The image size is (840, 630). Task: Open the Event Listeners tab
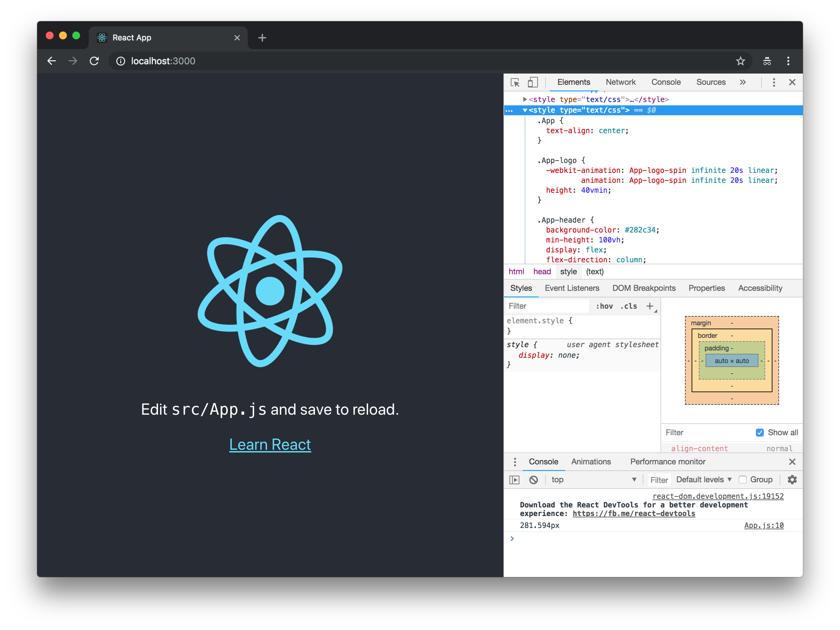572,288
